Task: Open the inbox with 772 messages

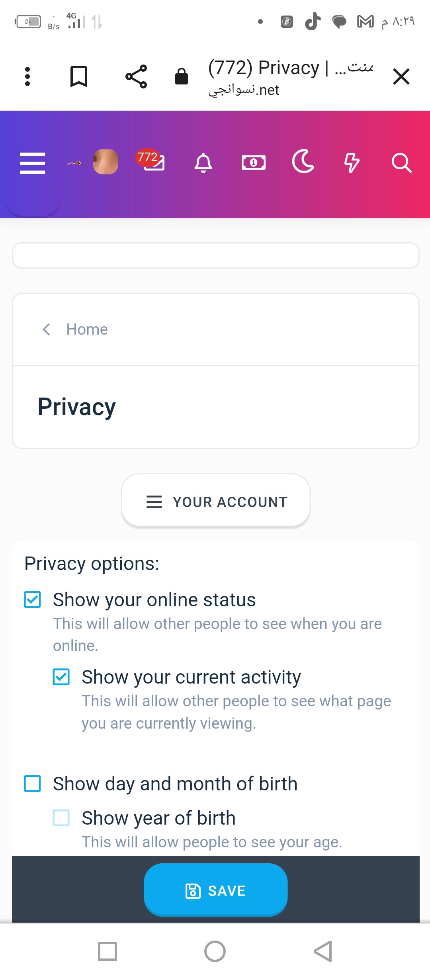Action: point(153,162)
